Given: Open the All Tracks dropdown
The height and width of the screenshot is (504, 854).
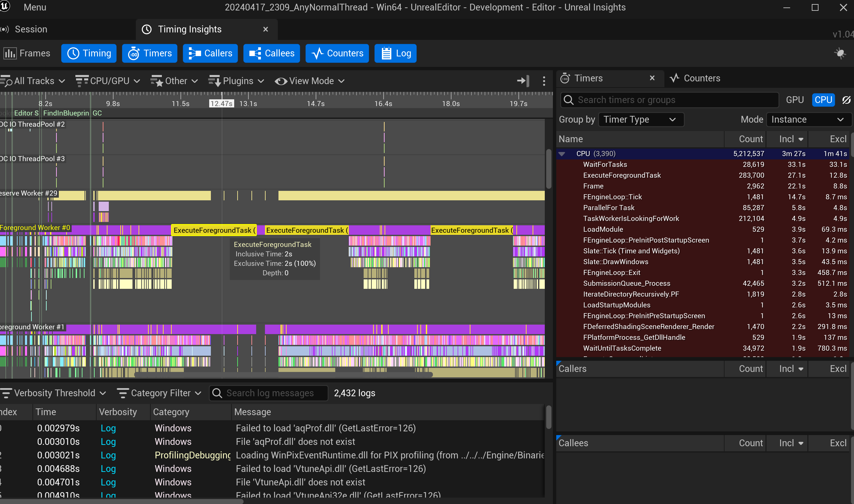Looking at the screenshot, I should coord(33,81).
